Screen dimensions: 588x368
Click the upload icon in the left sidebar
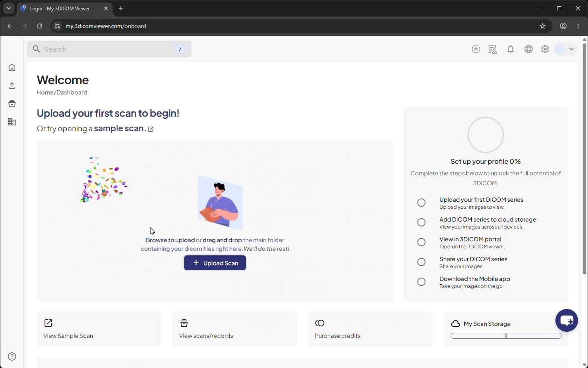coord(12,85)
